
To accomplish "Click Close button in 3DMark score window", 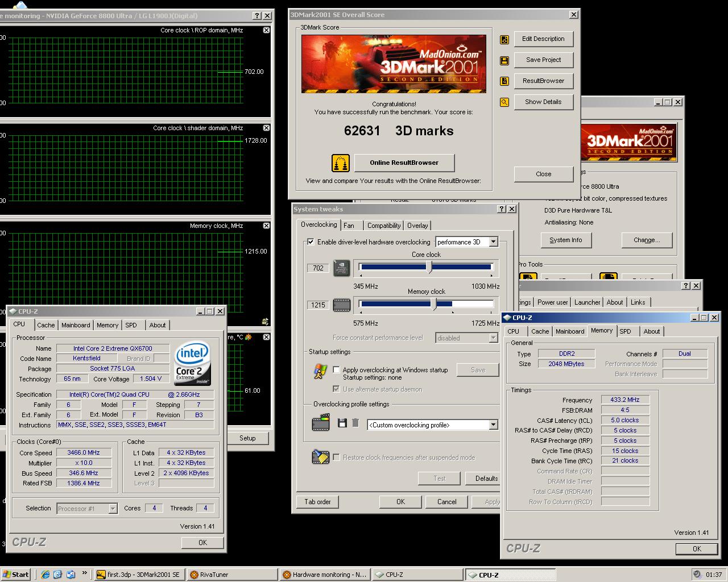I will pos(543,174).
